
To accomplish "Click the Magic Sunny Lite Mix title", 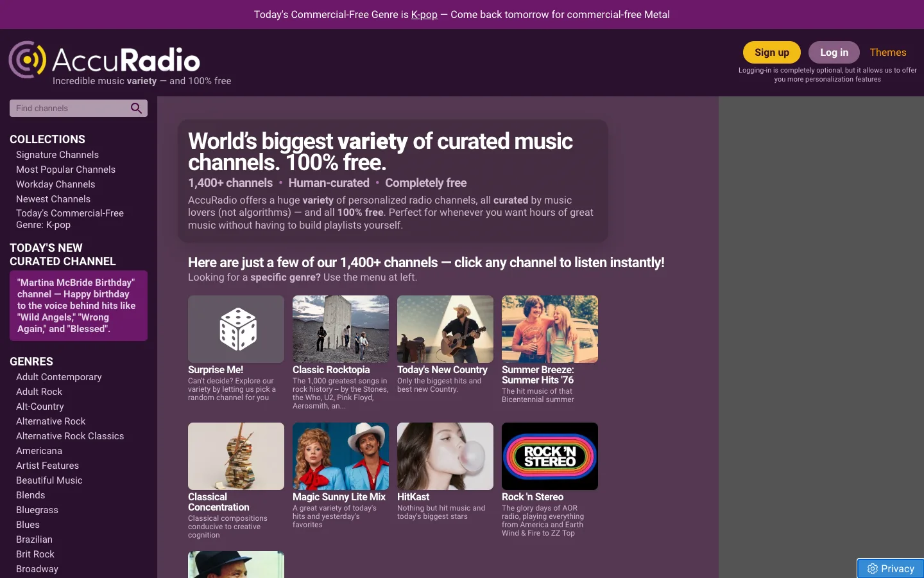I will pyautogui.click(x=339, y=497).
